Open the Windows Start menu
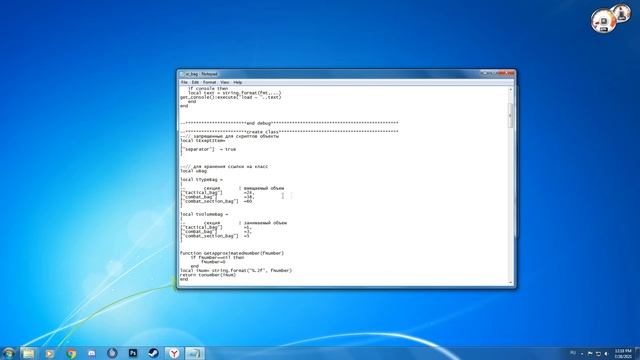This screenshot has width=640, height=360. click(9, 353)
